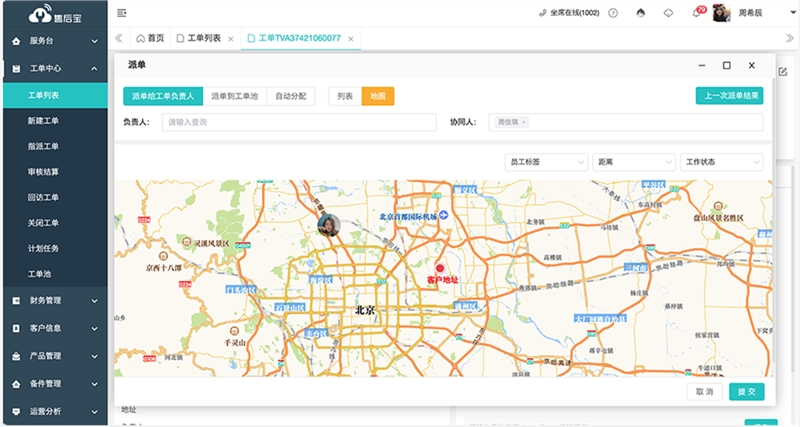Viewport: 800px width, 427px height.
Task: Switch to 列表 view
Action: click(345, 96)
